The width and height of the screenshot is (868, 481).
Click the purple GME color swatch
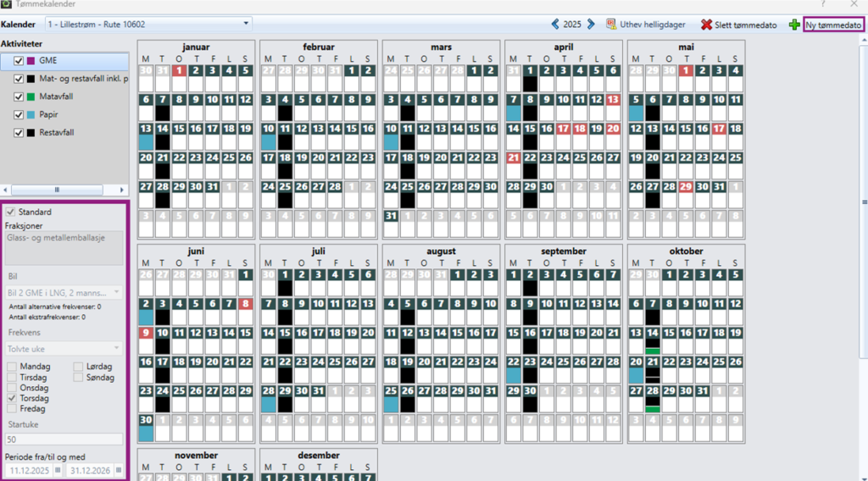[x=31, y=61]
